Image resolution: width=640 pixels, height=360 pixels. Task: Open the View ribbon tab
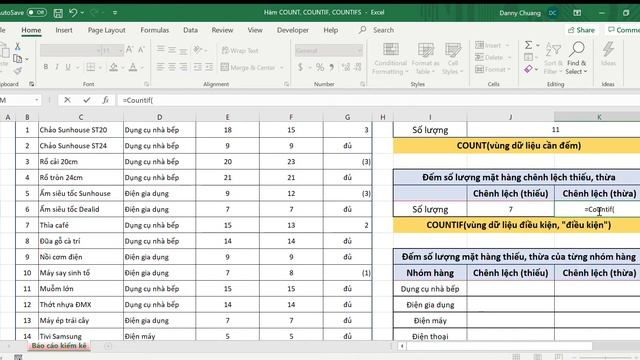tap(255, 30)
